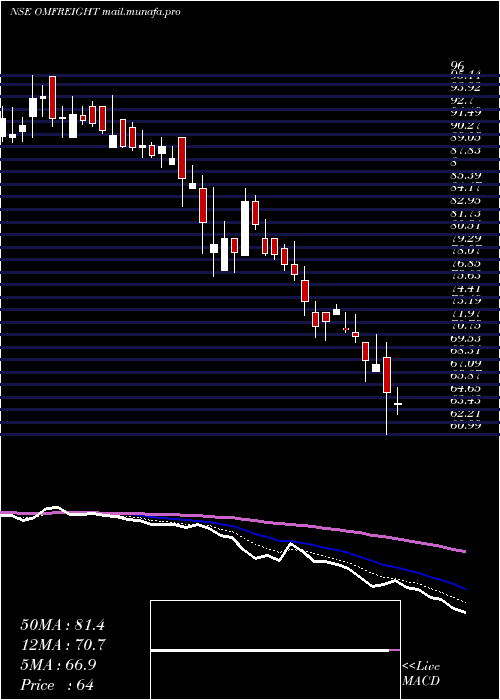Select the 60.99 price axis label
Image resolution: width=500 pixels, height=700 pixels.
pos(466,426)
